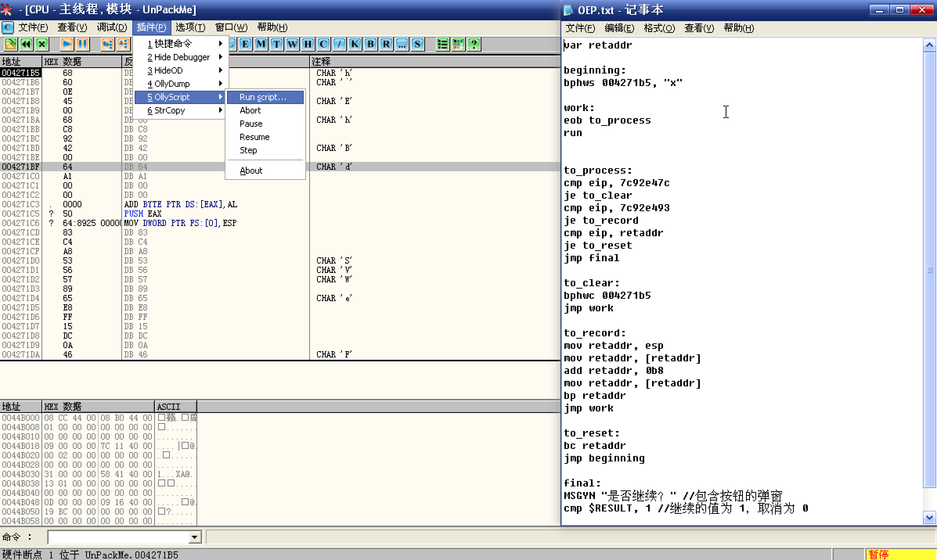The image size is (937, 560).
Task: Open the command line dropdown arrow
Action: click(x=195, y=537)
